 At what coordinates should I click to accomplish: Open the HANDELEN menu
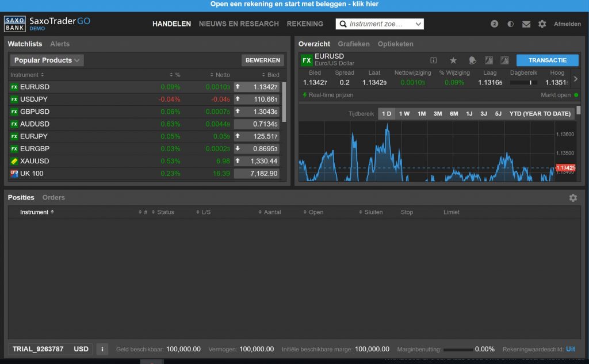171,24
